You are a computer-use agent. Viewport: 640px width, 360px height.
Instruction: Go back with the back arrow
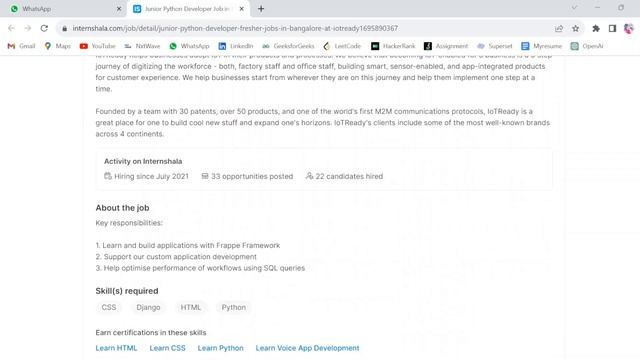tap(11, 28)
